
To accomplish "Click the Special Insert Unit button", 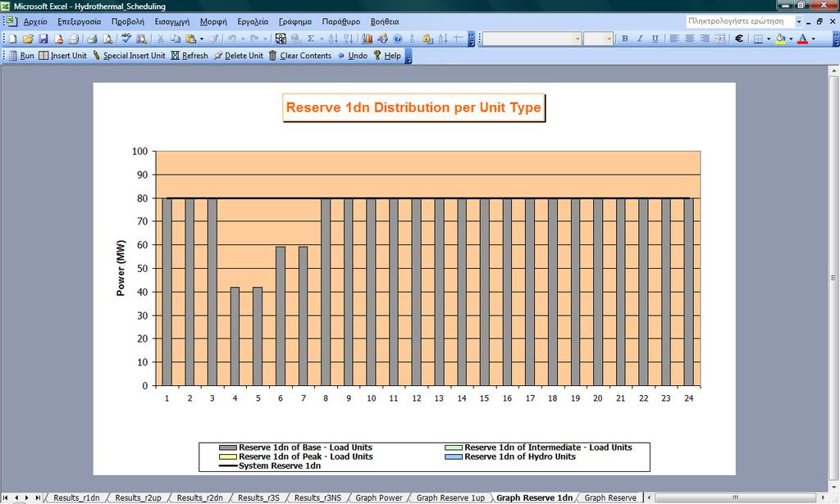I will pyautogui.click(x=129, y=56).
